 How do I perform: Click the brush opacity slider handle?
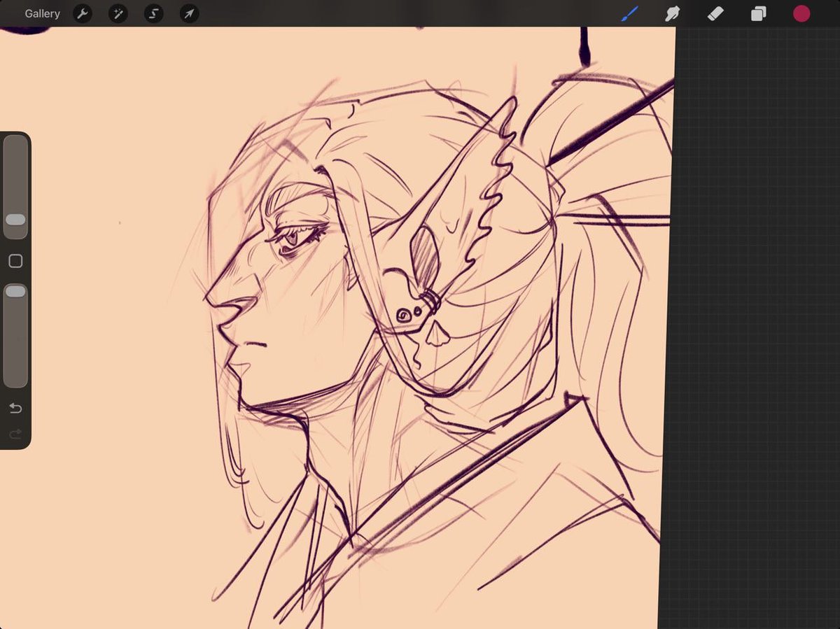(15, 291)
